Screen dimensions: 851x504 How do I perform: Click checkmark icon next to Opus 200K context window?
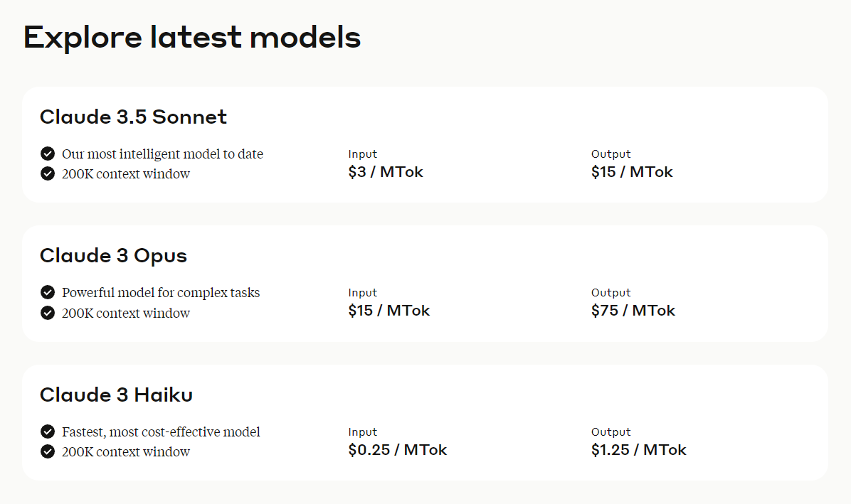click(48, 313)
